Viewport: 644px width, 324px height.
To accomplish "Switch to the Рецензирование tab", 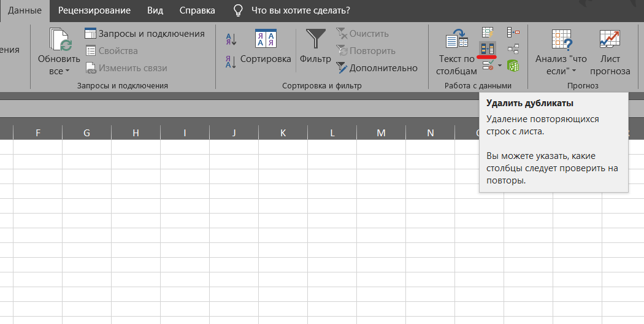I will [94, 10].
